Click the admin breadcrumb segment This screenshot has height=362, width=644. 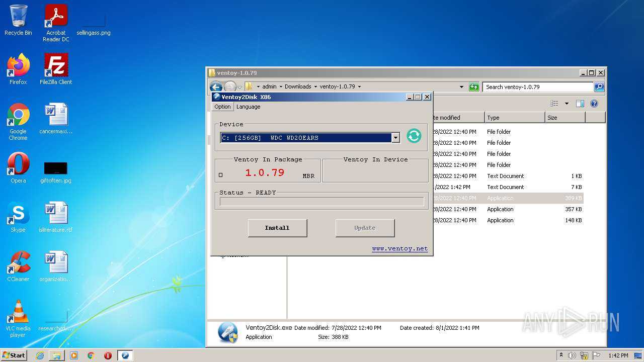tap(269, 86)
